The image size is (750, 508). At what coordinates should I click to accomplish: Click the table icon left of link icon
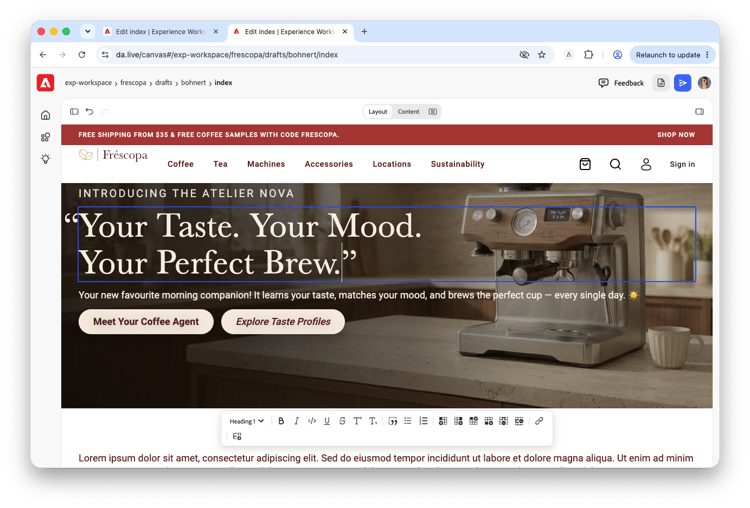519,421
